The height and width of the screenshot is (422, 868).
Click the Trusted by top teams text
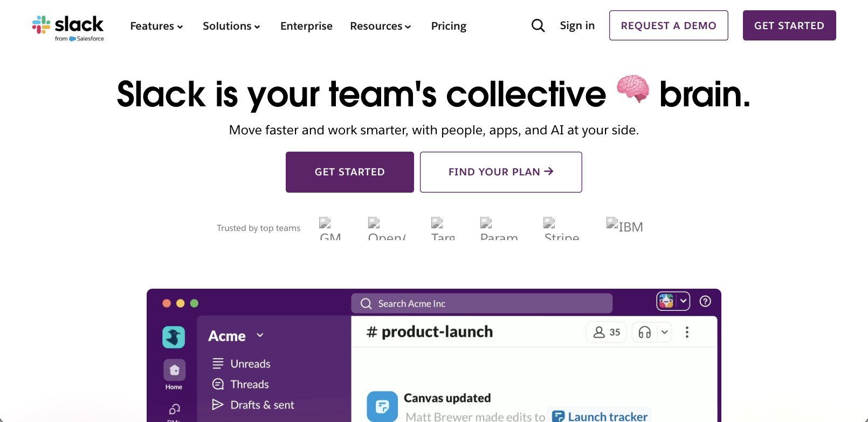click(x=259, y=228)
